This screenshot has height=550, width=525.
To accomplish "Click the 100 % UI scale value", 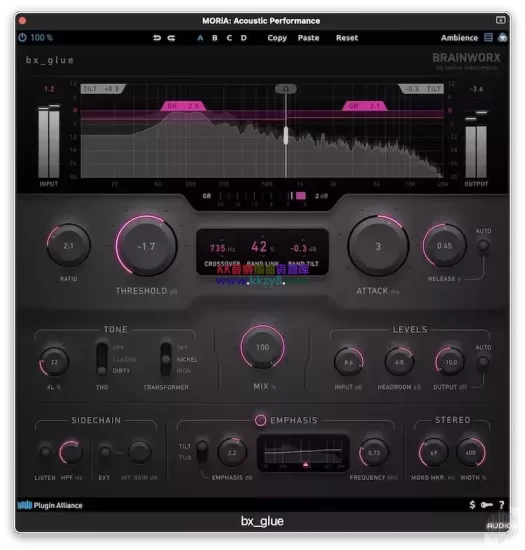I will click(x=41, y=37).
